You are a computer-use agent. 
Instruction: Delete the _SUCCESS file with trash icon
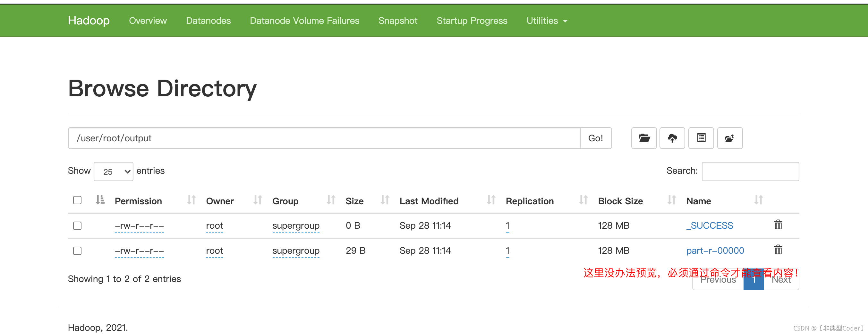(778, 225)
